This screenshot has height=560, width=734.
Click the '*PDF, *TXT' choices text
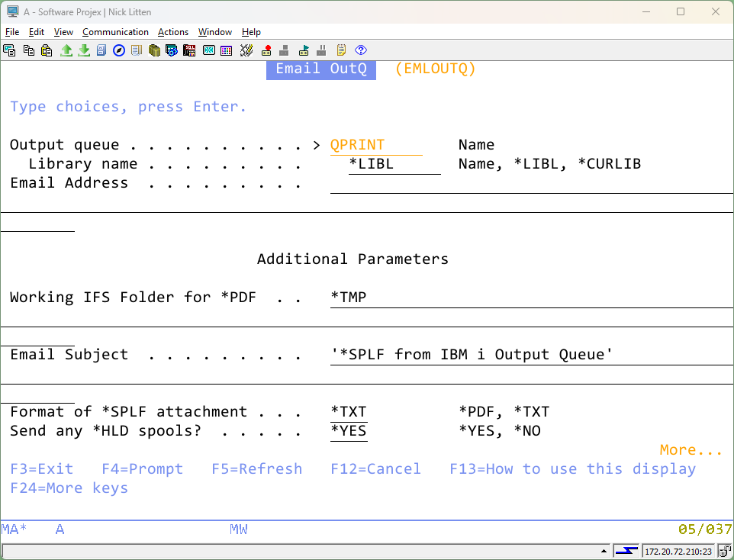pyautogui.click(x=504, y=412)
